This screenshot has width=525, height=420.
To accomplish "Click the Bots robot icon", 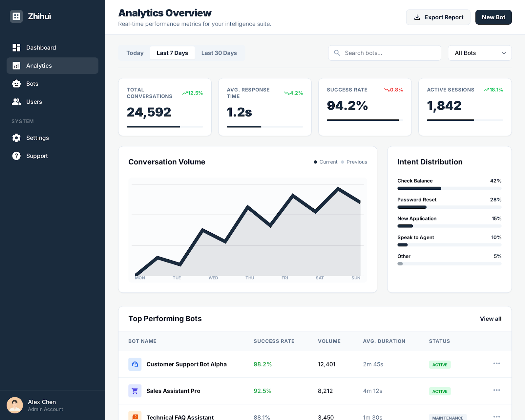I will 16,84.
